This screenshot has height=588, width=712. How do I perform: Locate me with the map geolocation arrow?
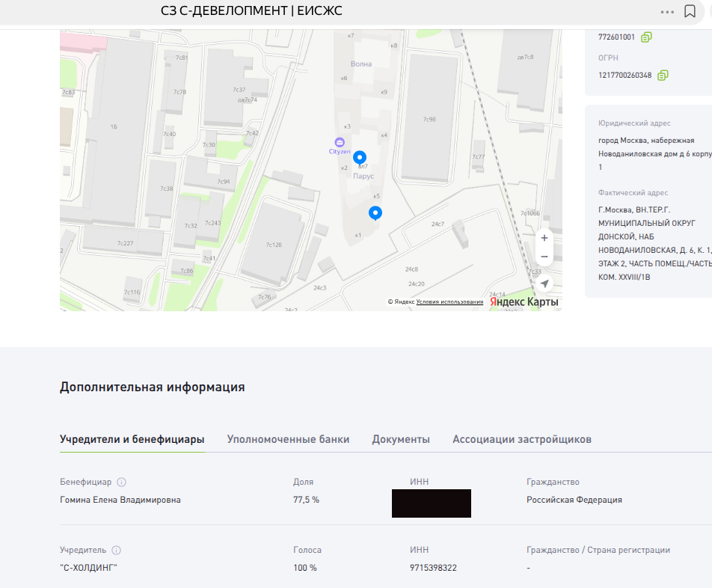click(544, 284)
